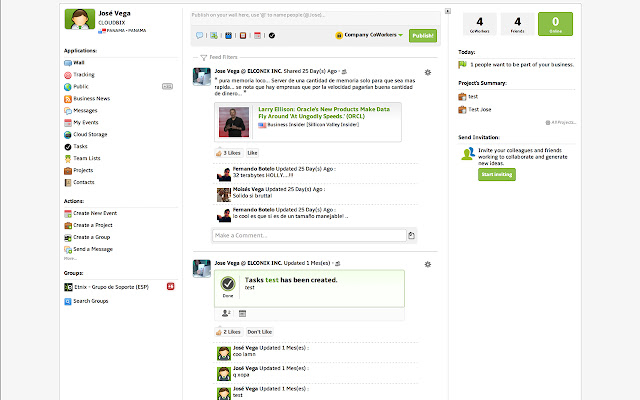Image resolution: width=640 pixels, height=400 pixels.
Task: Go to Messages in the sidebar
Action: point(85,110)
